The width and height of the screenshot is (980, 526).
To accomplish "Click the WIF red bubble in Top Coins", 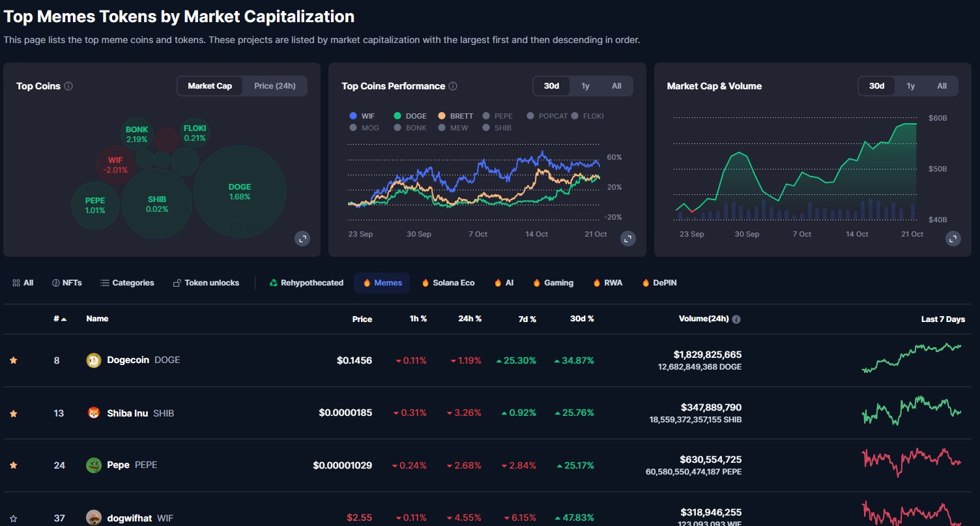I will [115, 165].
